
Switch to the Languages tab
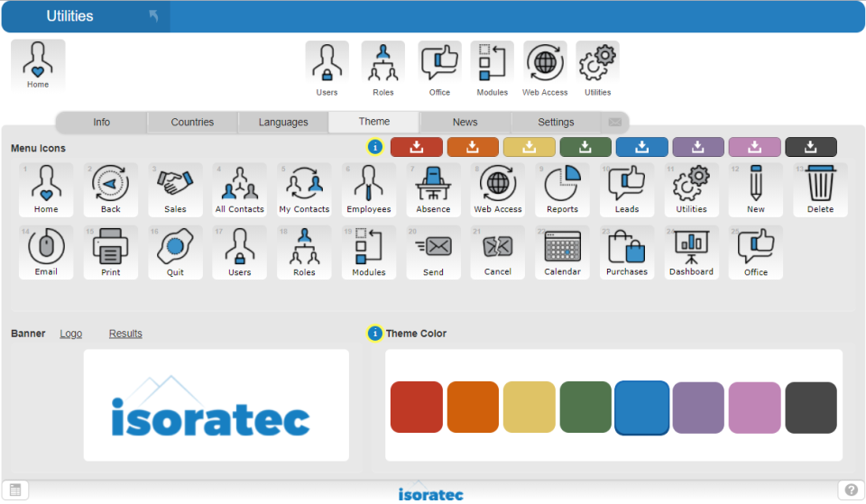click(x=283, y=122)
